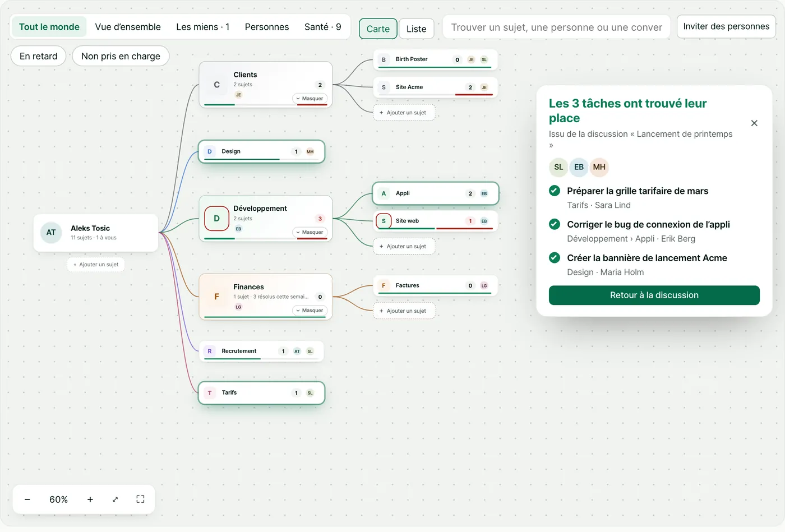Open the Les miens tab

[202, 27]
